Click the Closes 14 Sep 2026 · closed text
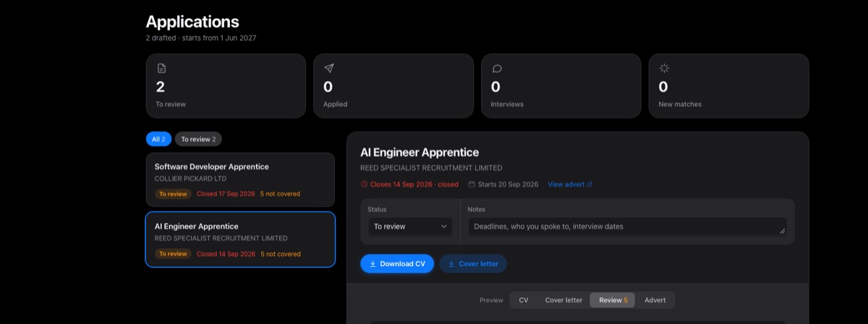 click(414, 184)
